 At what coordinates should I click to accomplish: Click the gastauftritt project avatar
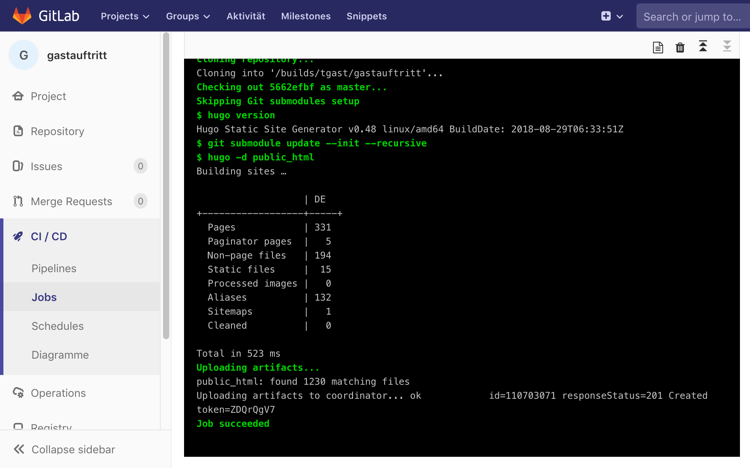(x=23, y=55)
